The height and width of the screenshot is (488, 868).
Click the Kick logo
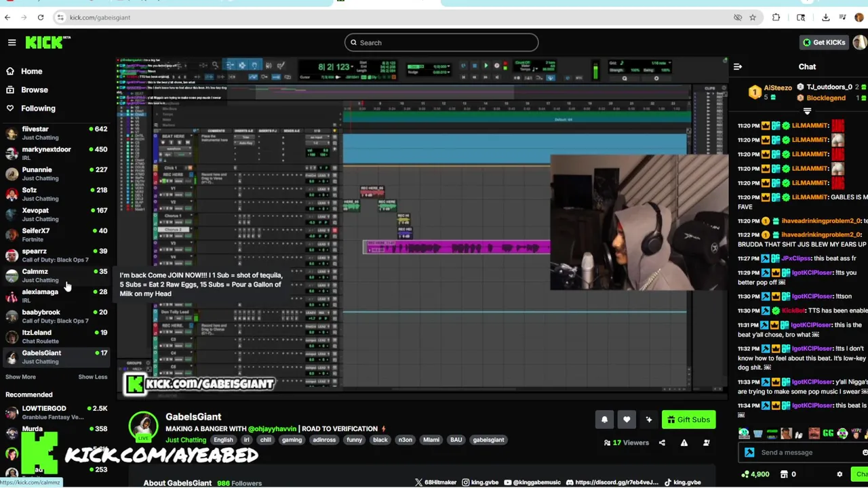47,42
